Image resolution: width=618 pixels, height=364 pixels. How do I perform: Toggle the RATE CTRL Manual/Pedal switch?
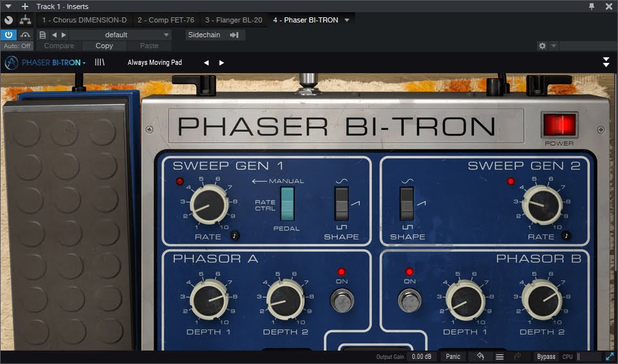287,204
